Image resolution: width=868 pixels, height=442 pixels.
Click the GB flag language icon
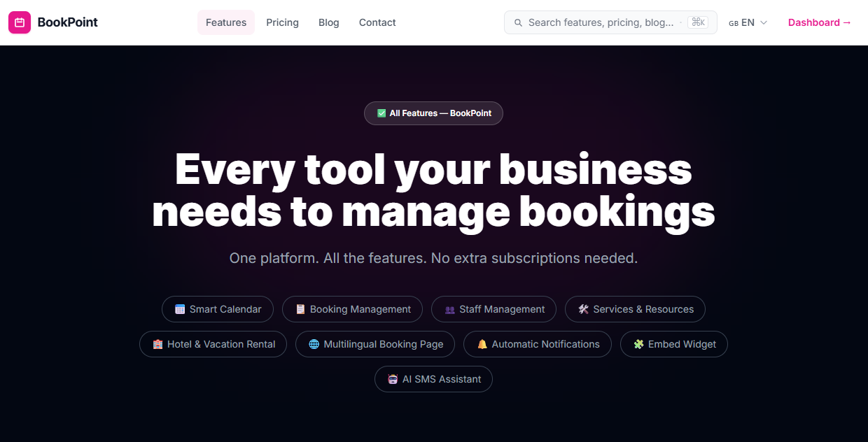734,23
